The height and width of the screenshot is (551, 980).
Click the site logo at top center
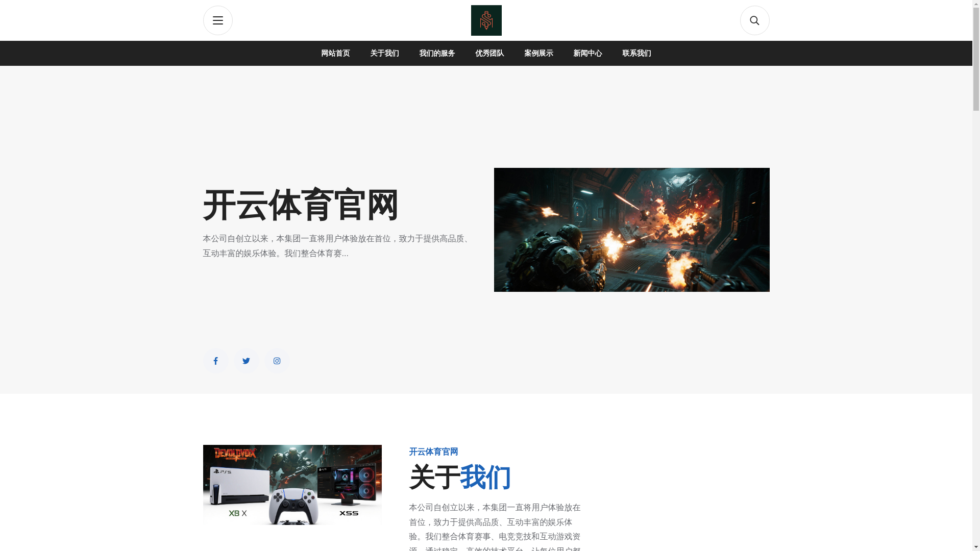(486, 20)
